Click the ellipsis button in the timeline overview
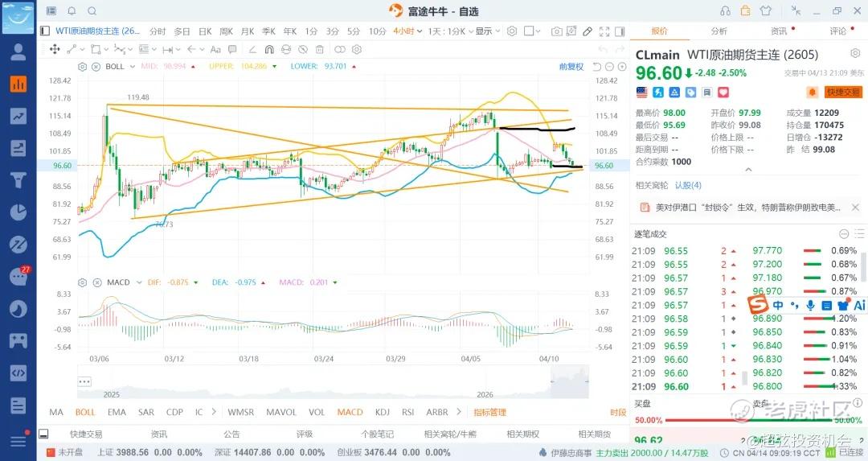 coord(84,381)
